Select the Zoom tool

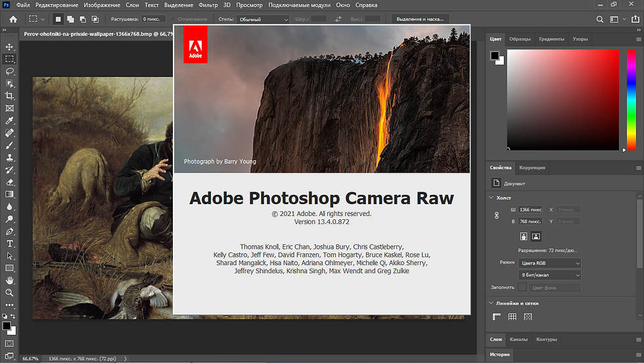[x=9, y=293]
